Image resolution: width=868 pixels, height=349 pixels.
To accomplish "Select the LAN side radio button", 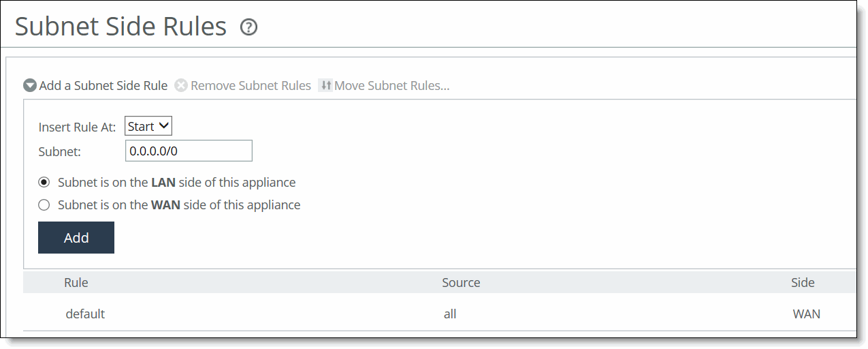I will pos(44,183).
